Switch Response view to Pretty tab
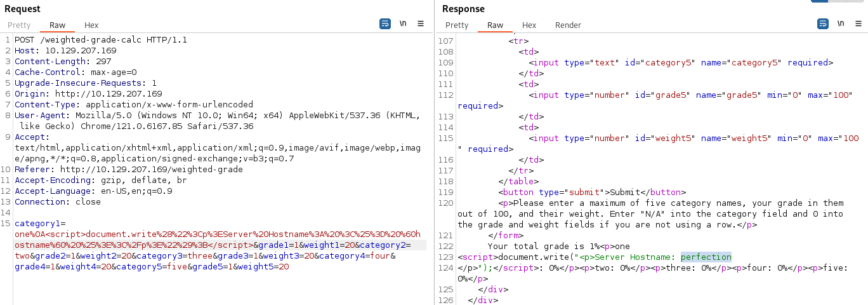The width and height of the screenshot is (868, 305). 457,25
